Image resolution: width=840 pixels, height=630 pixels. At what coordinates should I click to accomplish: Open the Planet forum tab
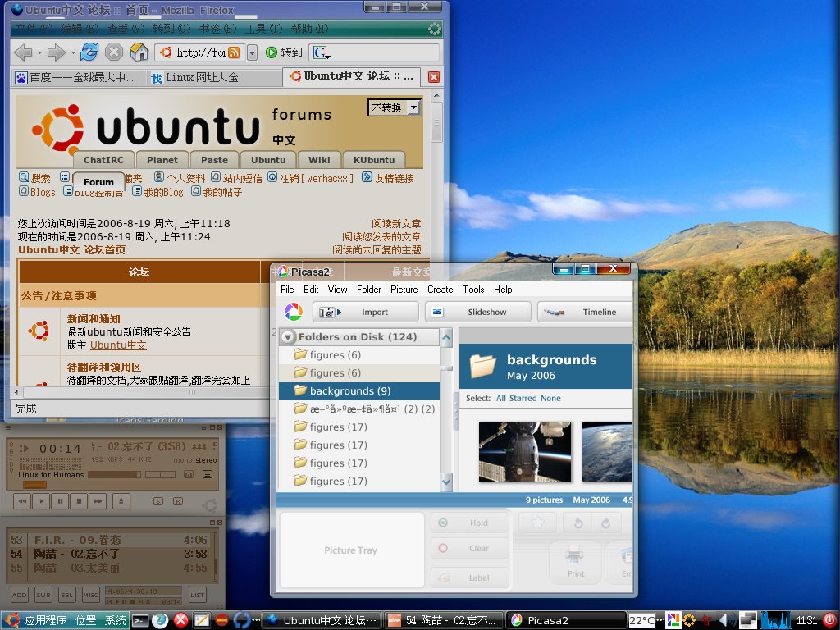tap(162, 160)
